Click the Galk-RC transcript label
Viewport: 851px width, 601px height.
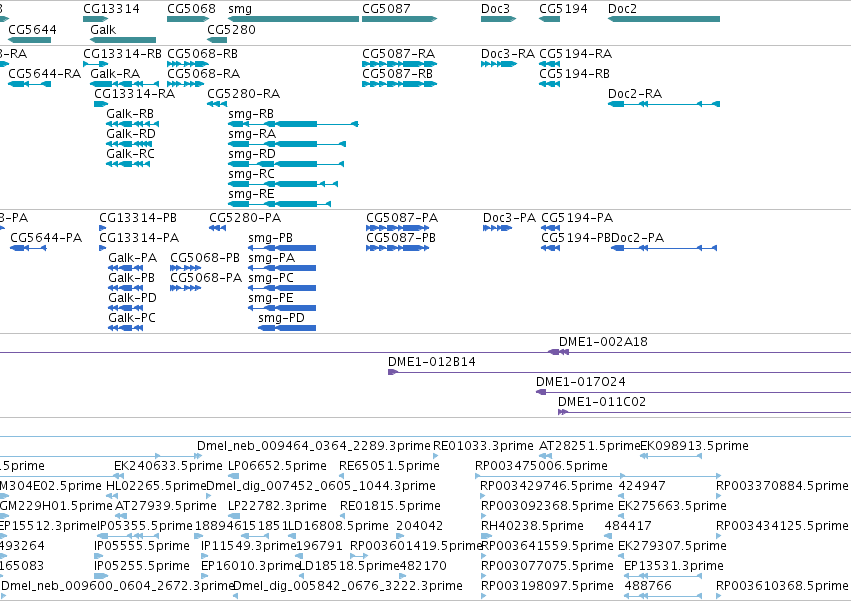[x=130, y=154]
